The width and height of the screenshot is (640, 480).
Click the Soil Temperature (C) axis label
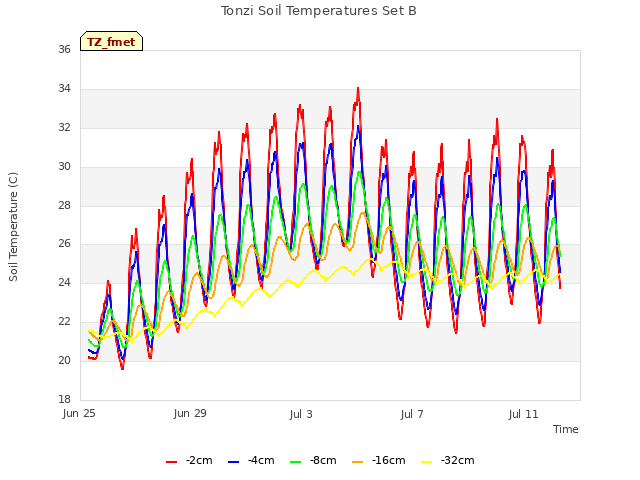(x=13, y=227)
